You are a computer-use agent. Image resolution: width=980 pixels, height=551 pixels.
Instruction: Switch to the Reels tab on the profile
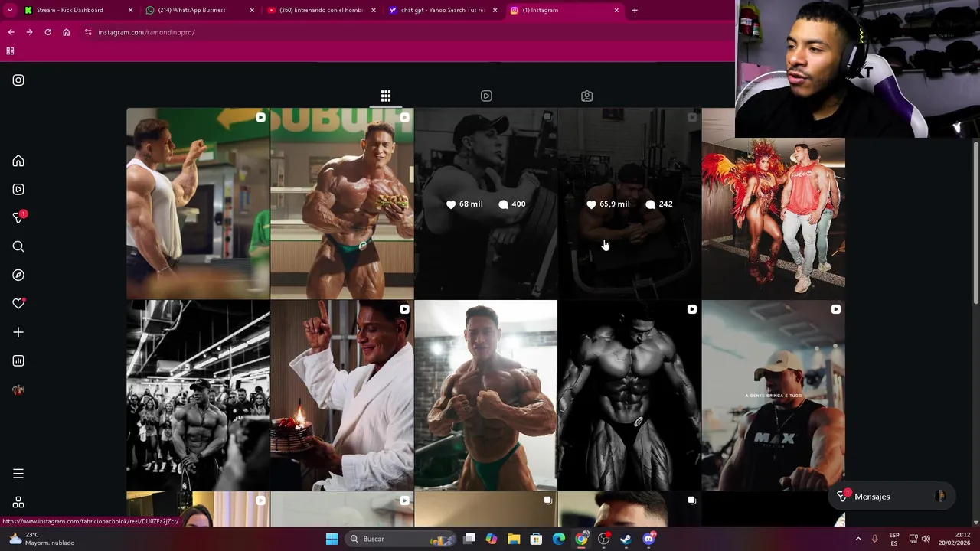pyautogui.click(x=486, y=96)
